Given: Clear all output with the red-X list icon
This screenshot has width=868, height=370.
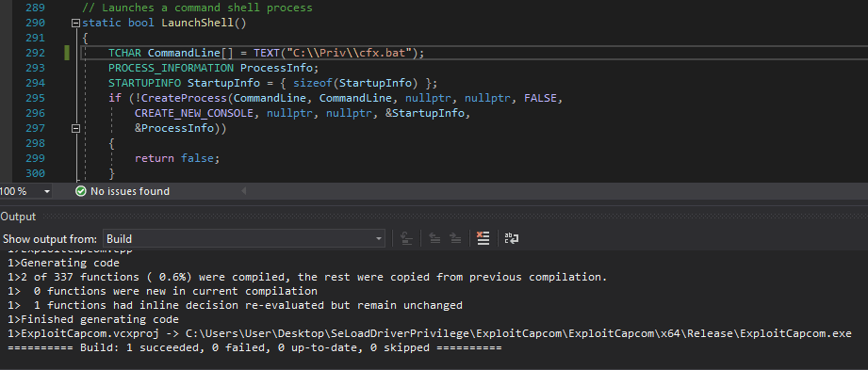Looking at the screenshot, I should click(483, 239).
